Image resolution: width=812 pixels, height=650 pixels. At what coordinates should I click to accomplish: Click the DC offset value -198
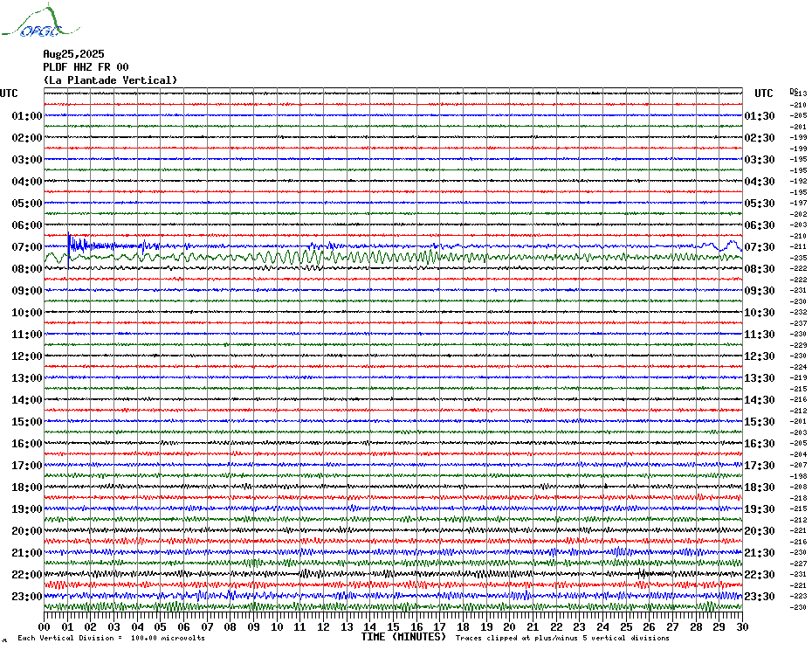799,476
